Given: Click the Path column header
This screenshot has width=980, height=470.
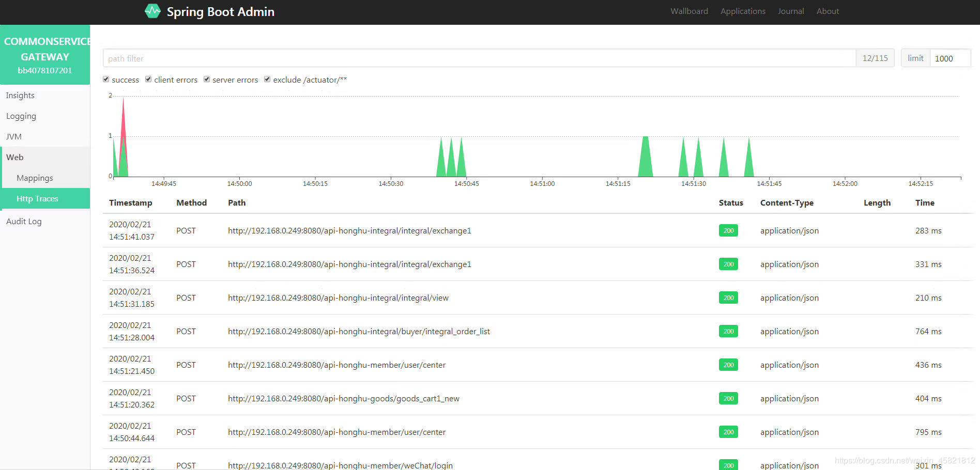Looking at the screenshot, I should [237, 203].
